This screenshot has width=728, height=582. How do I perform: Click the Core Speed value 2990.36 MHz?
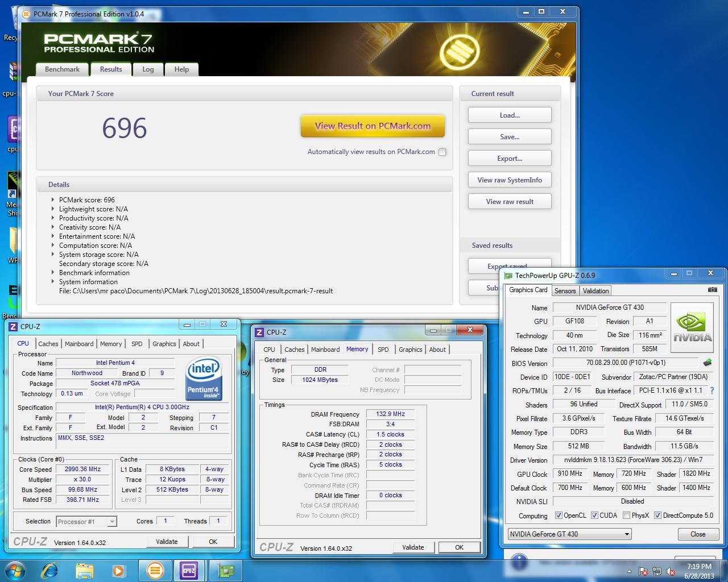[x=83, y=469]
